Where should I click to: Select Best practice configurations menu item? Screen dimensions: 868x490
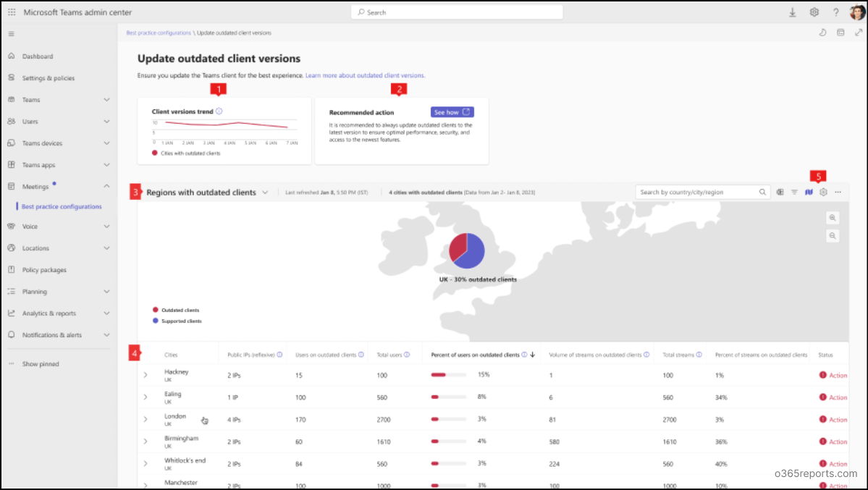(62, 206)
